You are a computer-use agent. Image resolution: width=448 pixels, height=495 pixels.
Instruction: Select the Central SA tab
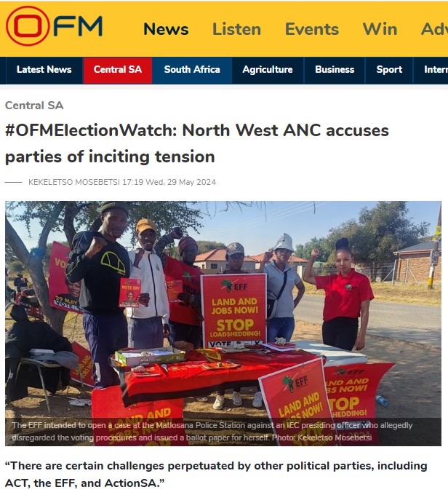pyautogui.click(x=118, y=70)
